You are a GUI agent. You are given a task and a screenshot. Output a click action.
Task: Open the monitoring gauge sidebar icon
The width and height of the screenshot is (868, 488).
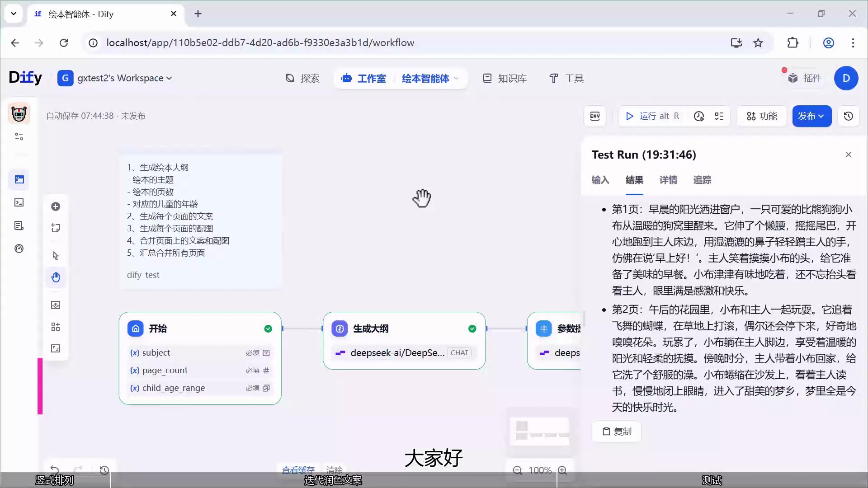click(19, 249)
